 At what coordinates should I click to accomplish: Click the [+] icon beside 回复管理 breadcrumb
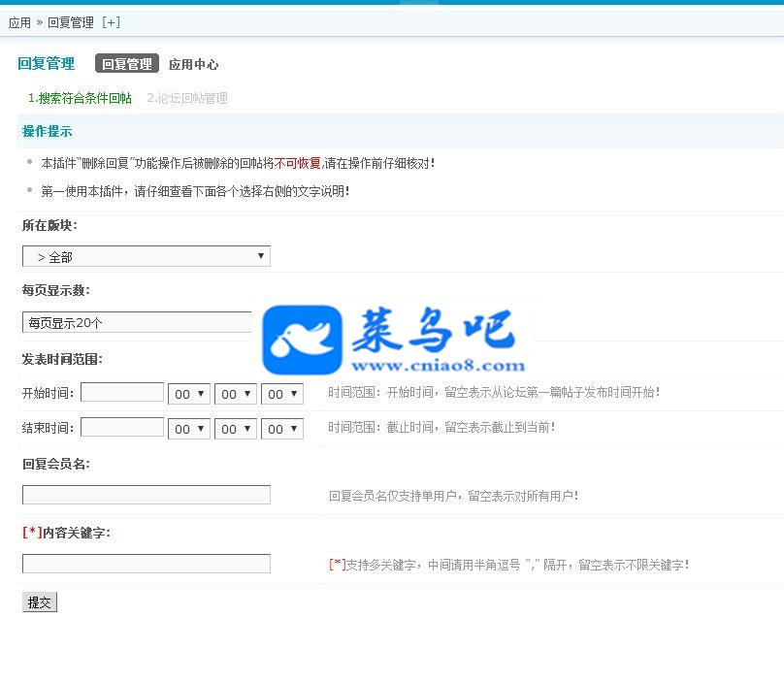pyautogui.click(x=111, y=22)
